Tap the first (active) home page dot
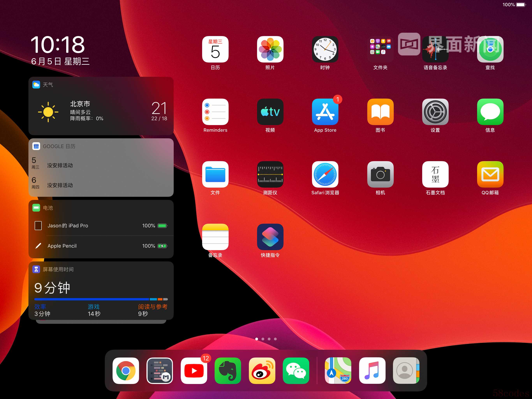Screen dimensions: 532x399 257,339
